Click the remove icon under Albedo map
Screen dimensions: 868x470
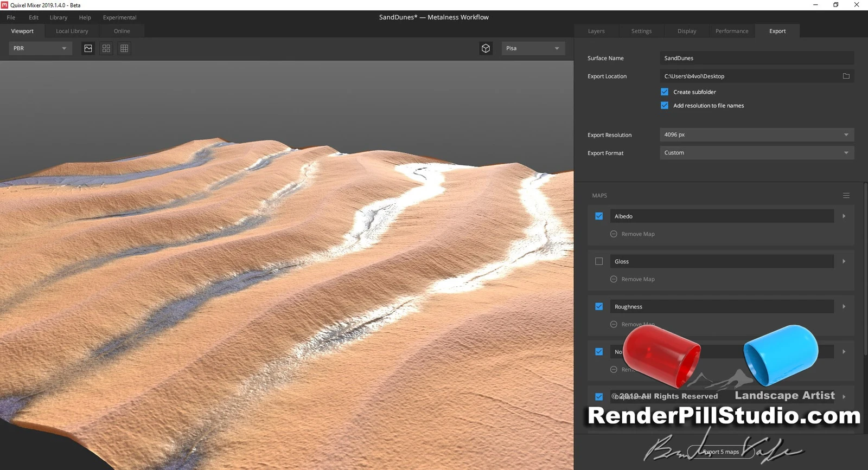click(614, 234)
